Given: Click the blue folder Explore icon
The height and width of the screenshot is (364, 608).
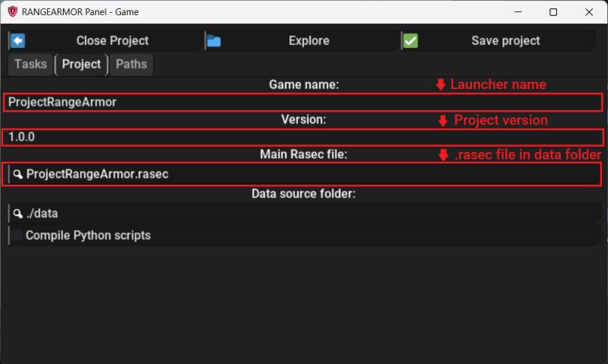Looking at the screenshot, I should [214, 41].
